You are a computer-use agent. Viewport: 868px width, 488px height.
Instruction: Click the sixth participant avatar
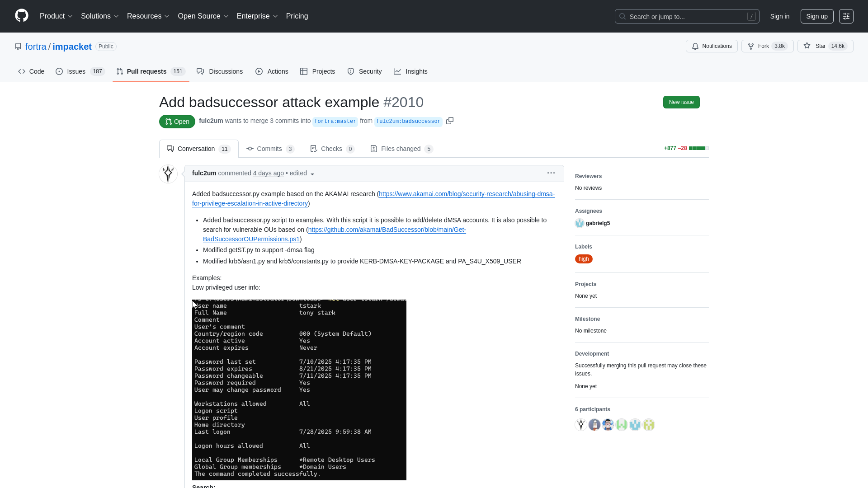click(x=649, y=425)
